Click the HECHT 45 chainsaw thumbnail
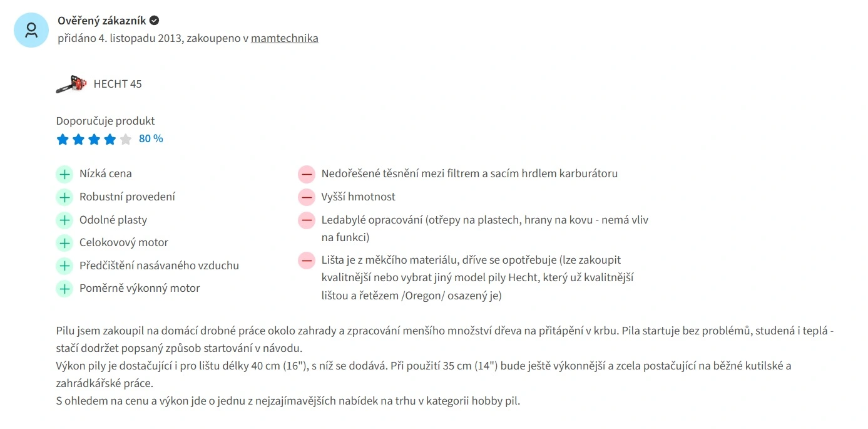Viewport: 868px width, 429px height. [x=71, y=84]
